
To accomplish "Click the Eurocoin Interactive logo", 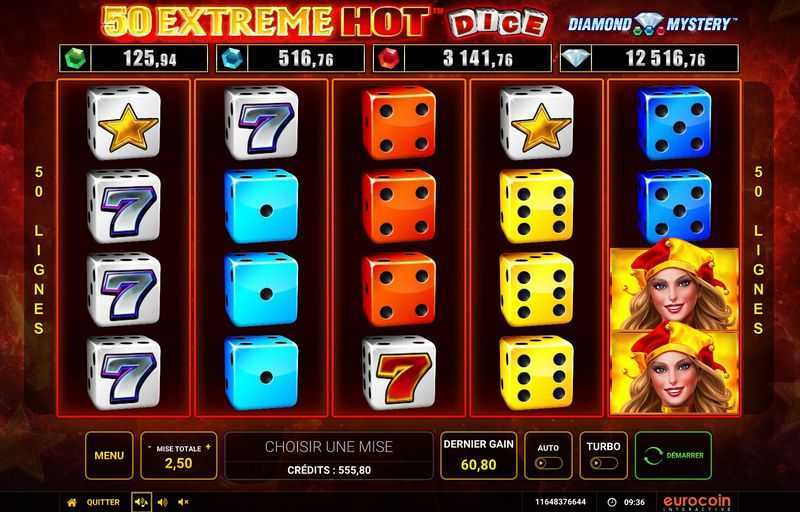I will (x=697, y=502).
